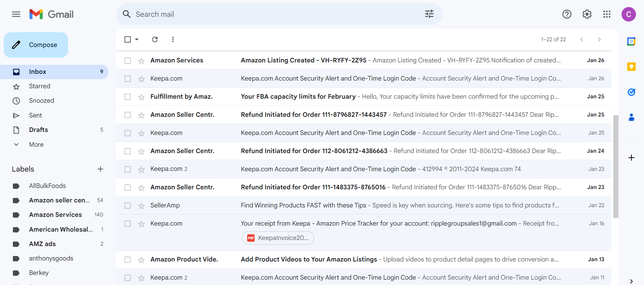Open the Google account avatar
Image resolution: width=644 pixels, height=285 pixels.
pyautogui.click(x=629, y=14)
